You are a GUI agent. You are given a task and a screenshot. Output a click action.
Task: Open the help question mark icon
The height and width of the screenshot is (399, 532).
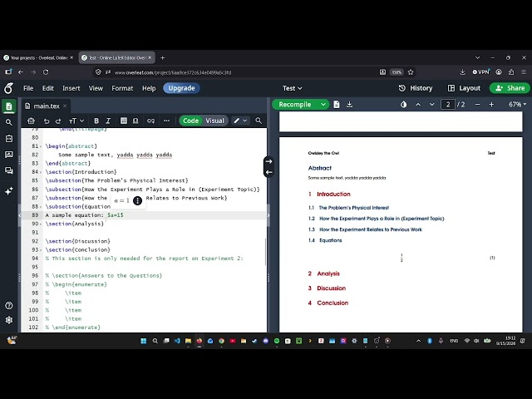(9, 306)
